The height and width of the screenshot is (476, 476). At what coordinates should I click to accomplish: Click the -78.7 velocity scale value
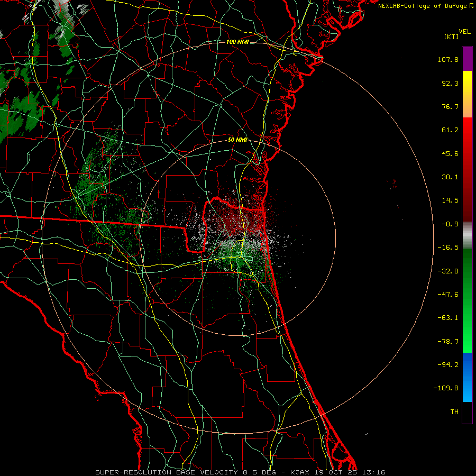coord(448,342)
